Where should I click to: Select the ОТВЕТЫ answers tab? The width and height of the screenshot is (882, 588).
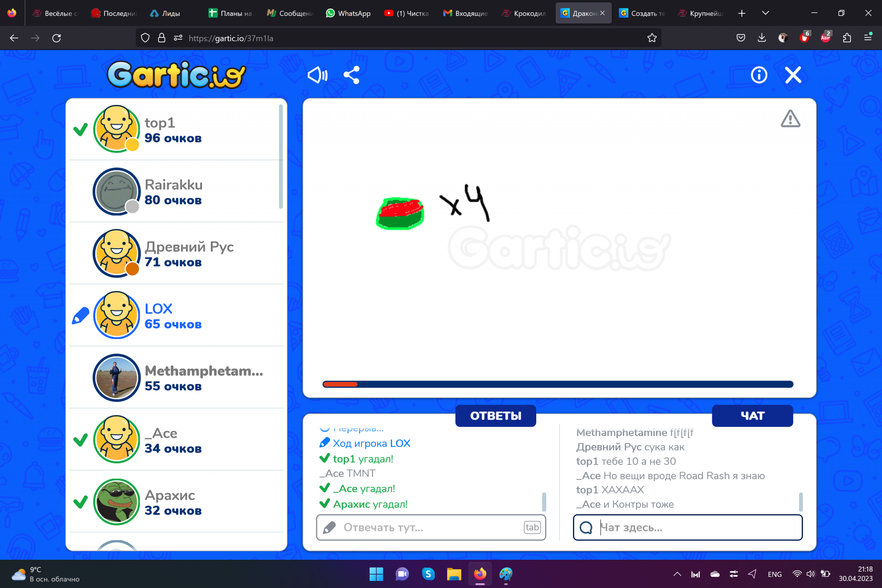(495, 416)
